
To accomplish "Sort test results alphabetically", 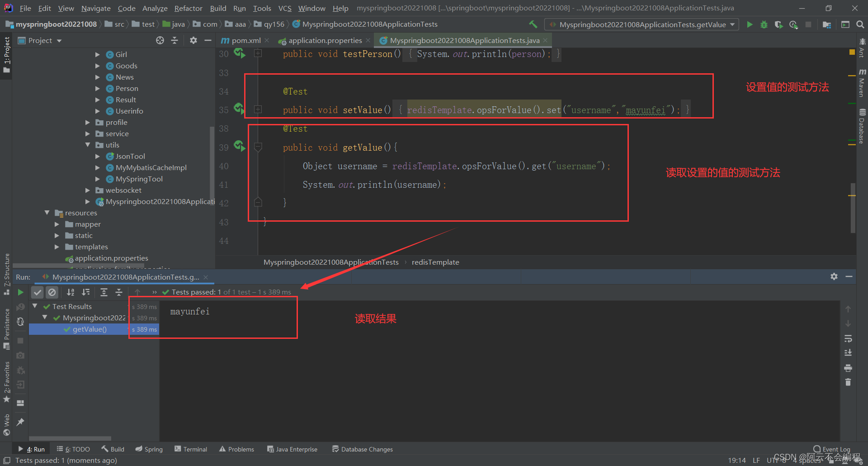I will click(x=71, y=292).
